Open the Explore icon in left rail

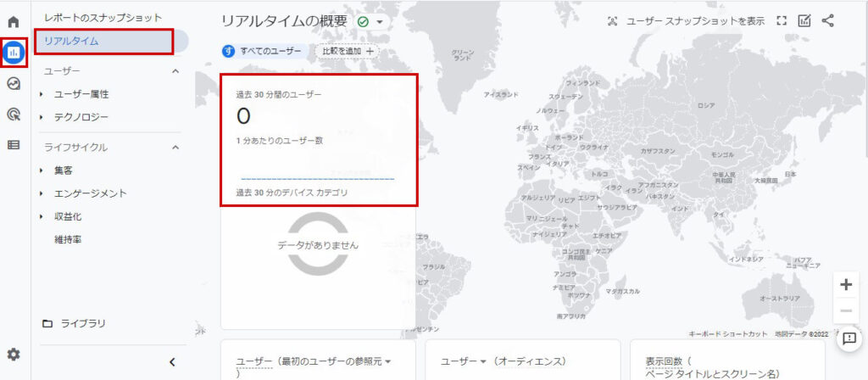(14, 84)
